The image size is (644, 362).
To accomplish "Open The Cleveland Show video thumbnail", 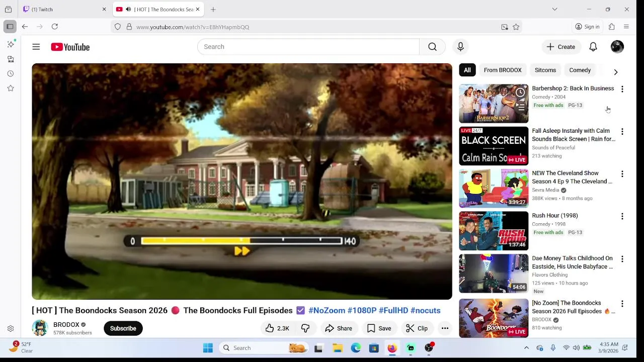I will [494, 189].
